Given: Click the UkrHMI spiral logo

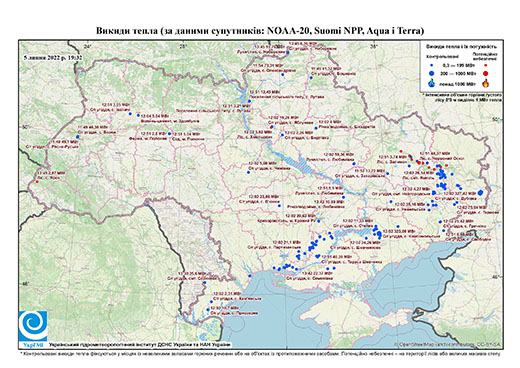Looking at the screenshot, I should 33,326.
